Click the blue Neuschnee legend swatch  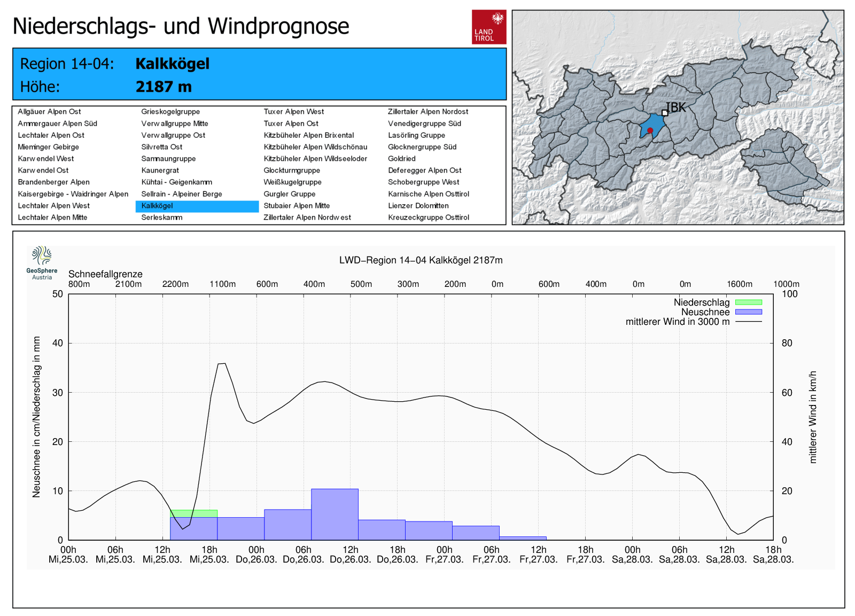click(748, 312)
